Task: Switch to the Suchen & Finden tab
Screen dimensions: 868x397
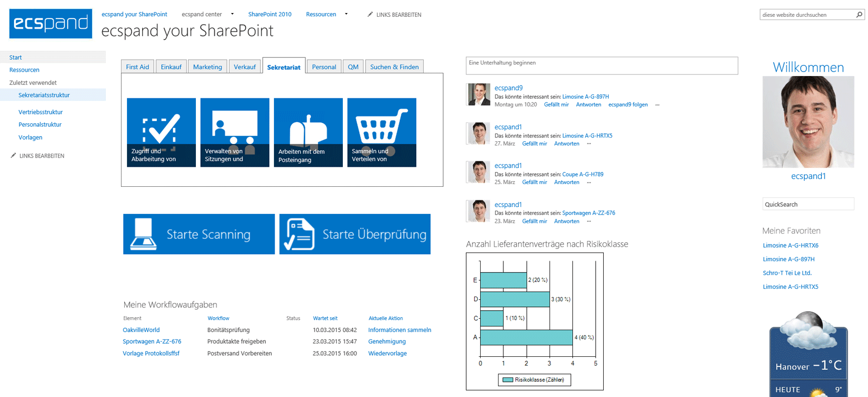Action: pyautogui.click(x=394, y=67)
